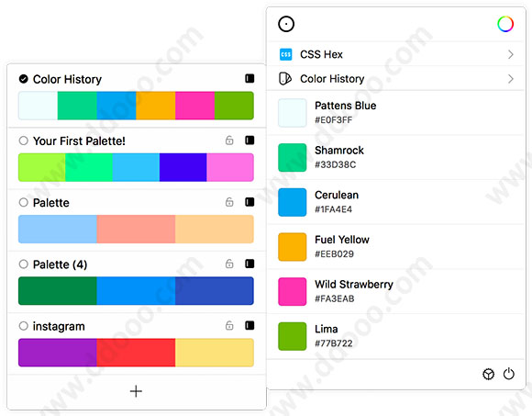Open the rainbow color wheel
The width and height of the screenshot is (532, 416).
coord(505,24)
